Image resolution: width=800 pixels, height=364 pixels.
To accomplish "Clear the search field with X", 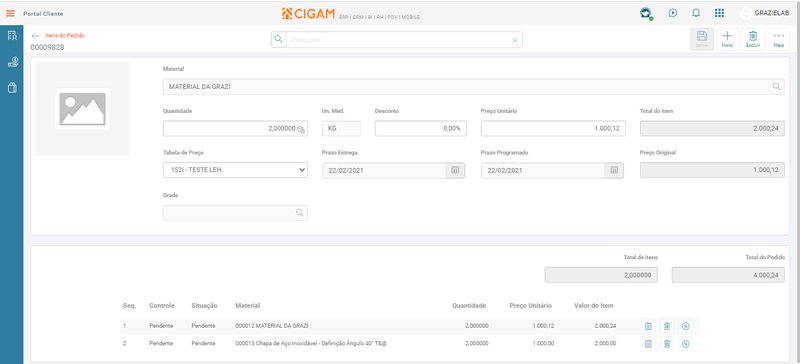I will 514,40.
